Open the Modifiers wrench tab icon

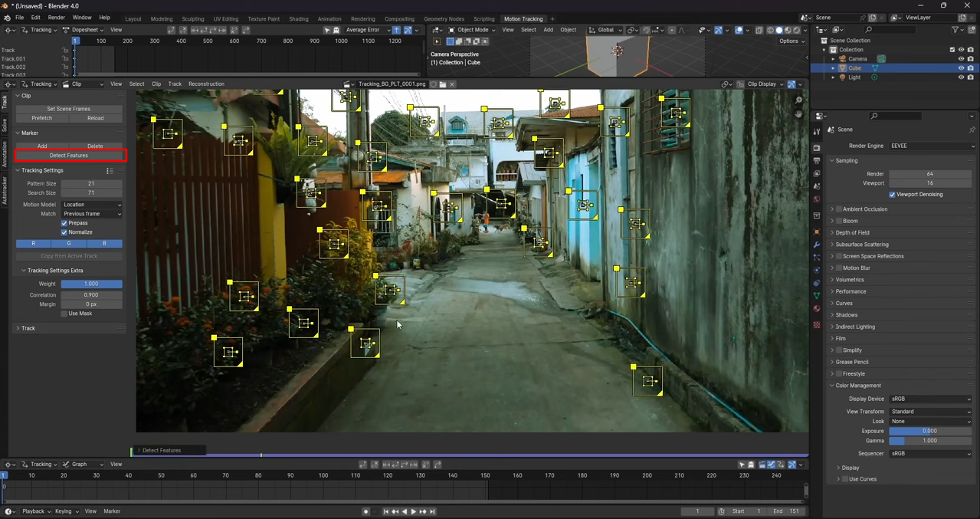tap(817, 245)
